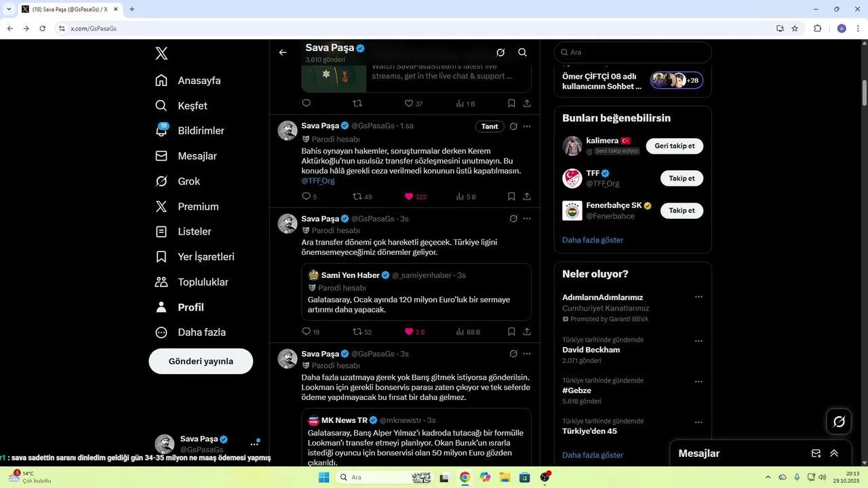This screenshot has height=488, width=868.
Task: Expand the Daha fazla menu
Action: 190,332
